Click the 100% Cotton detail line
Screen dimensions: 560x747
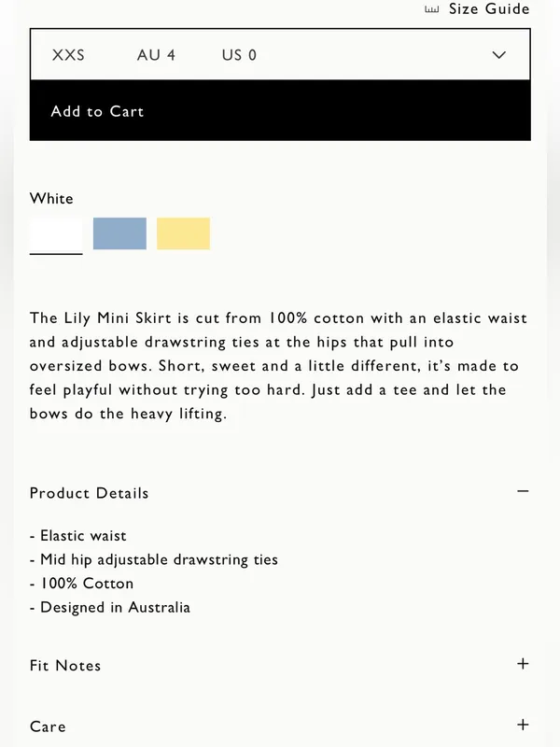click(x=81, y=584)
